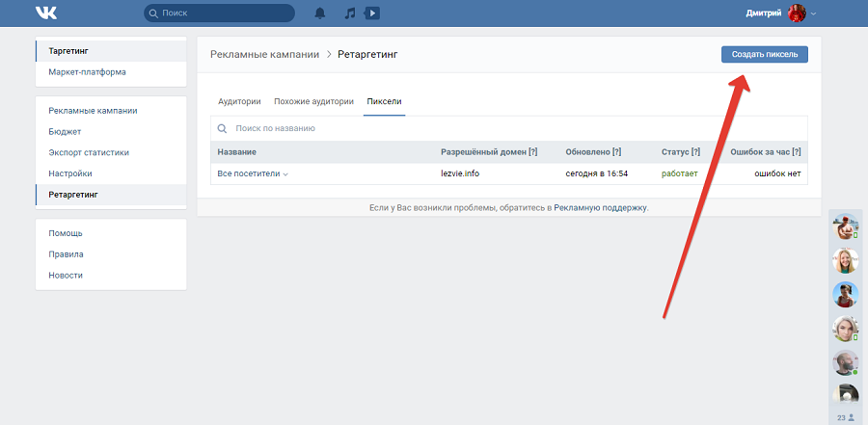868x425 pixels.
Task: Click the Создать пиксель button
Action: tap(765, 54)
